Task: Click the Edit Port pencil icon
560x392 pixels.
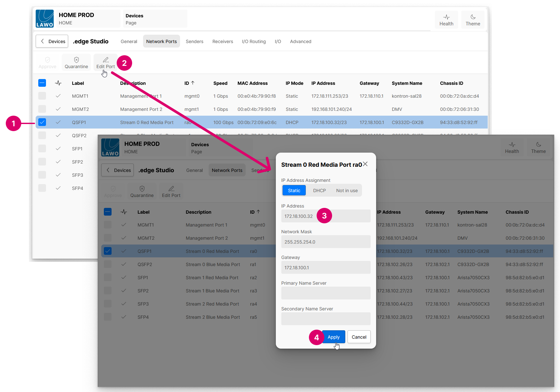Action: point(105,60)
